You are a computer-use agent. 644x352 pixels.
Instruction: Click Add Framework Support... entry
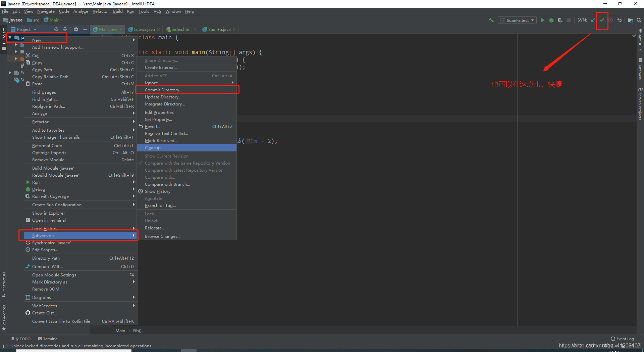click(x=80, y=47)
